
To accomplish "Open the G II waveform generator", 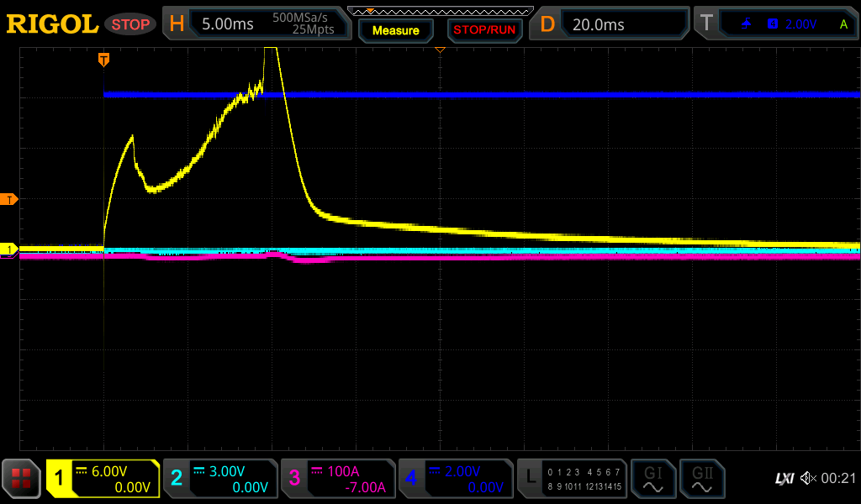I will [702, 479].
